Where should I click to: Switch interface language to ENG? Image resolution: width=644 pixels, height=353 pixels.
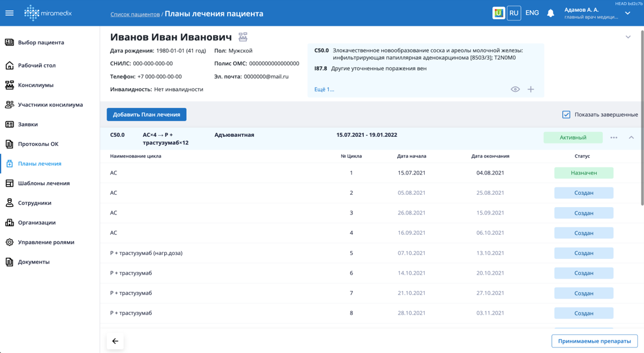point(532,13)
